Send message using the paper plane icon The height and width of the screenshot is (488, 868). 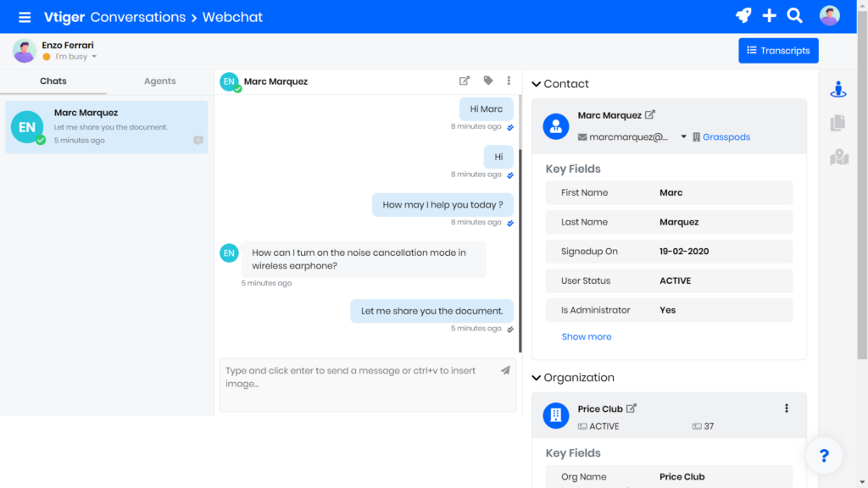[506, 370]
